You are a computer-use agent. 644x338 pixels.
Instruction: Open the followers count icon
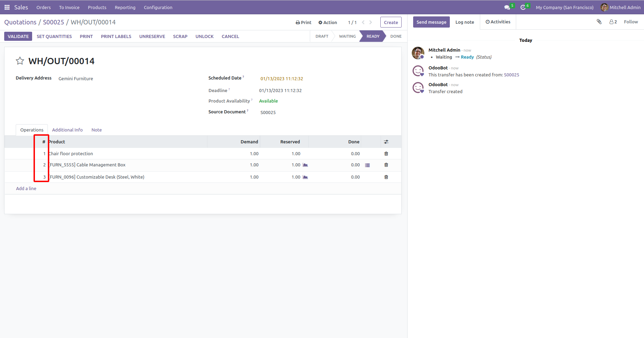pos(613,22)
